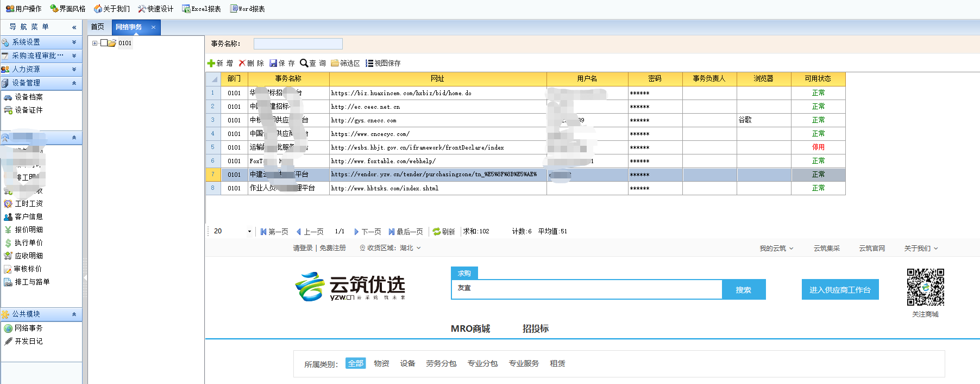Open the 我的云筑 dropdown
Viewport: 980px width, 384px height.
pos(776,249)
